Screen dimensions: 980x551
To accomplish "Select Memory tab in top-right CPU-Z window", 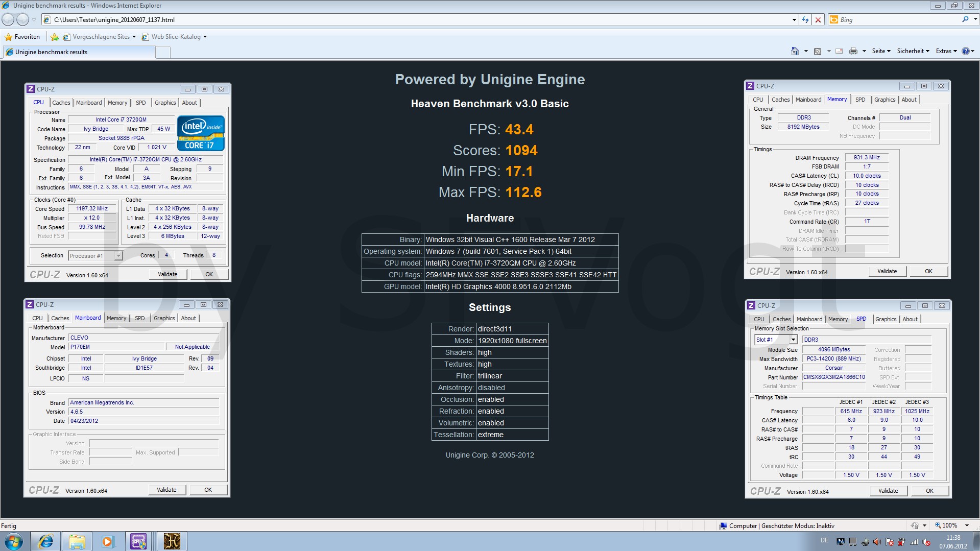I will 837,99.
